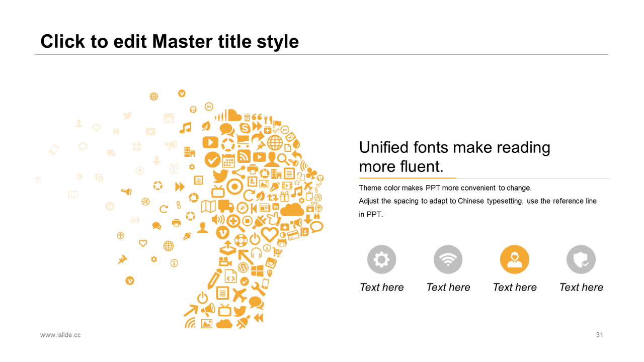Click the quotation marks icon
The image size is (644, 362).
257,117
